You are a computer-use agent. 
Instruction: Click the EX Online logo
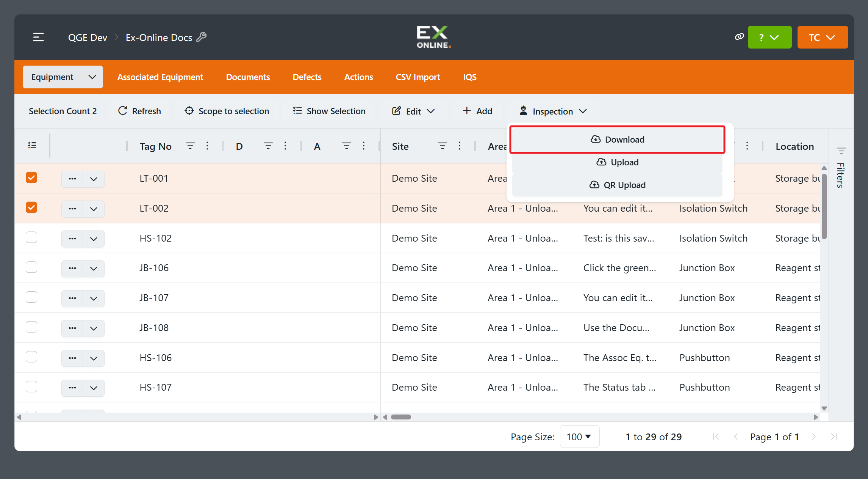click(x=434, y=37)
